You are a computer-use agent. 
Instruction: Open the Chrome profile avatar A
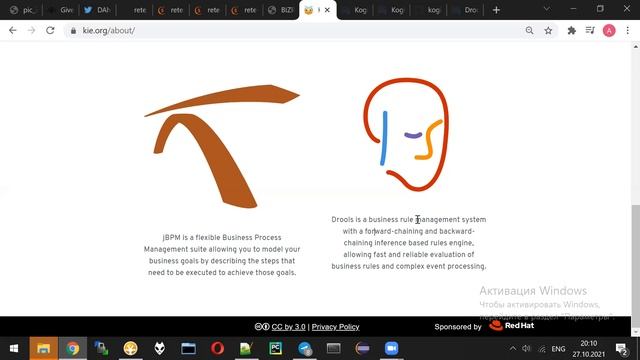pyautogui.click(x=609, y=31)
